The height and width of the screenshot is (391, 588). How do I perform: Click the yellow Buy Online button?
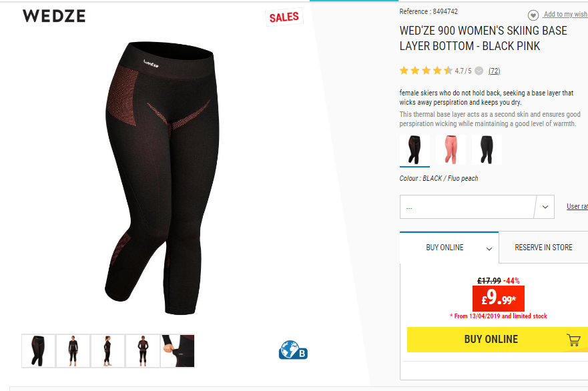(497, 339)
